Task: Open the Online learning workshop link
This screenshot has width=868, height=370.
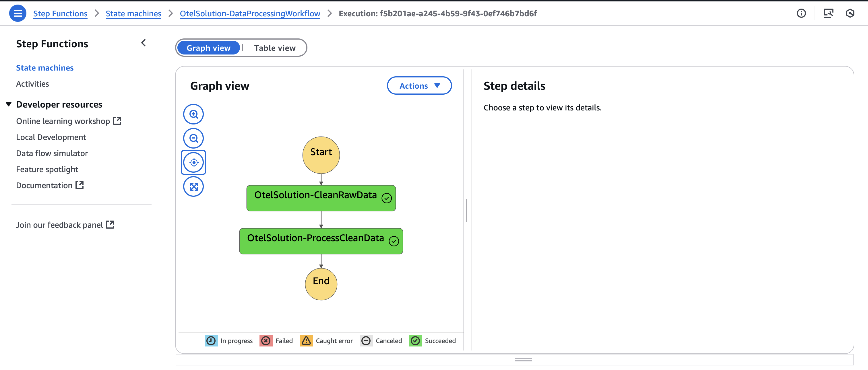Action: pos(63,121)
